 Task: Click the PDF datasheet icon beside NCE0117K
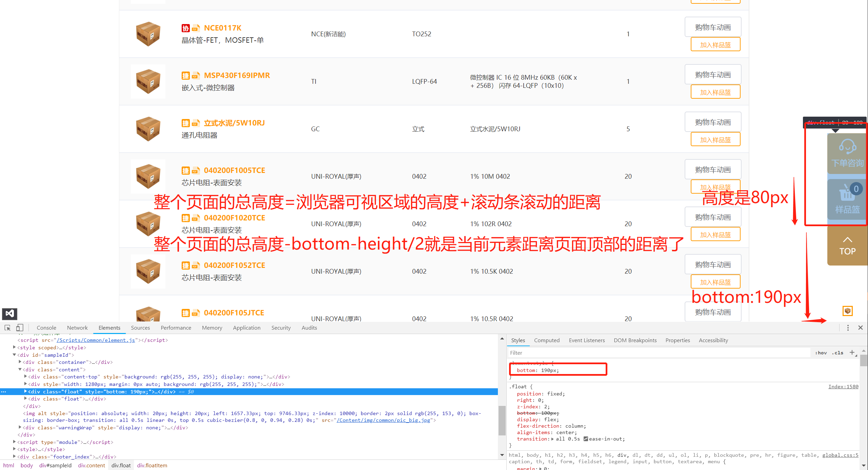pyautogui.click(x=196, y=28)
